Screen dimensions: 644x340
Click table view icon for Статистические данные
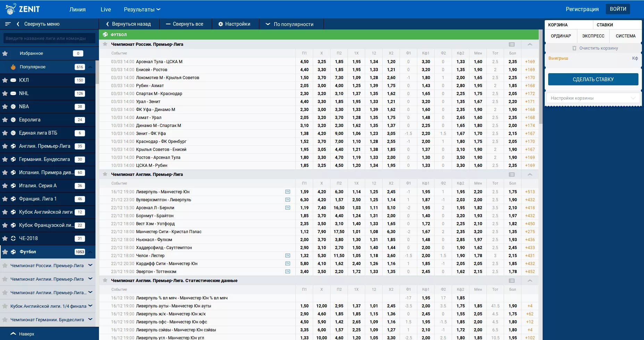point(512,281)
